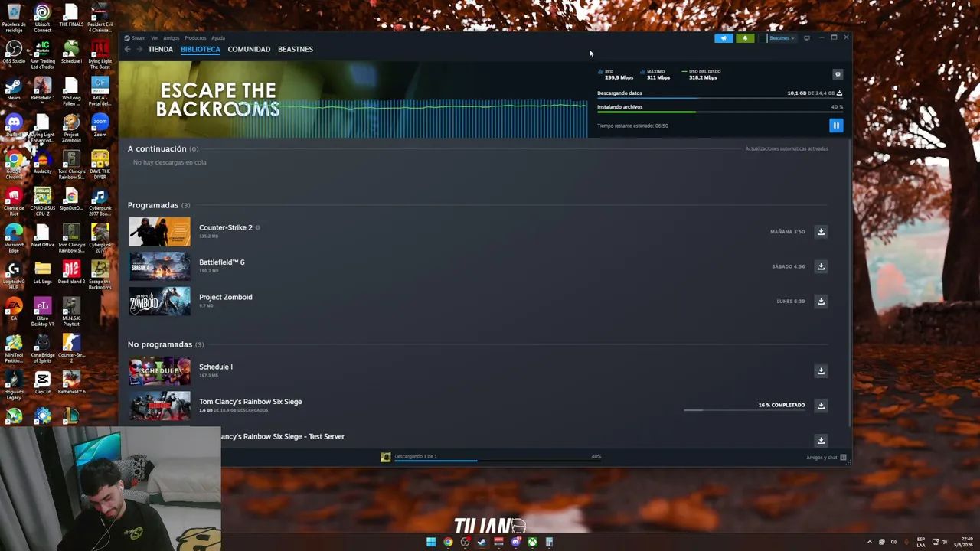The height and width of the screenshot is (551, 980).
Task: Click the Descargando 1 de 1 status
Action: pyautogui.click(x=416, y=457)
